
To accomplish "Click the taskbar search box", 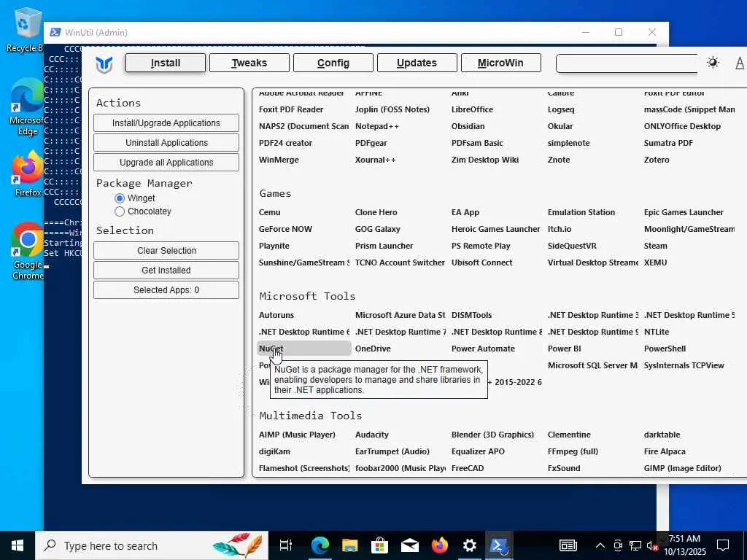I will coord(152,545).
